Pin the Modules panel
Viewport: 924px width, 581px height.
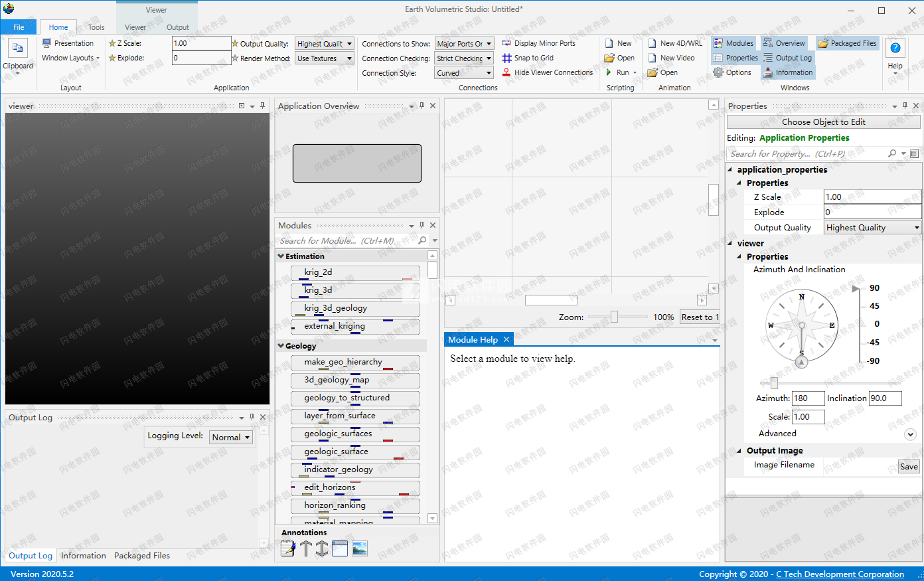tap(422, 225)
